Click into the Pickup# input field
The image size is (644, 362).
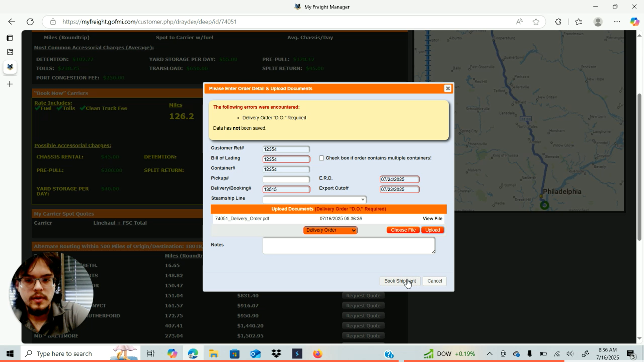pos(286,179)
